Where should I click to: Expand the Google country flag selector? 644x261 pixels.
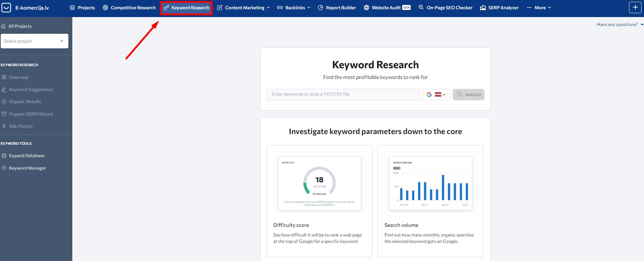click(x=436, y=95)
